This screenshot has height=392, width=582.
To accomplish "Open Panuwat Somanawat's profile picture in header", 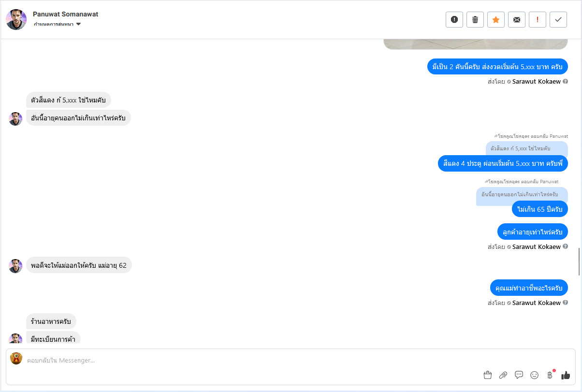I will pos(16,20).
